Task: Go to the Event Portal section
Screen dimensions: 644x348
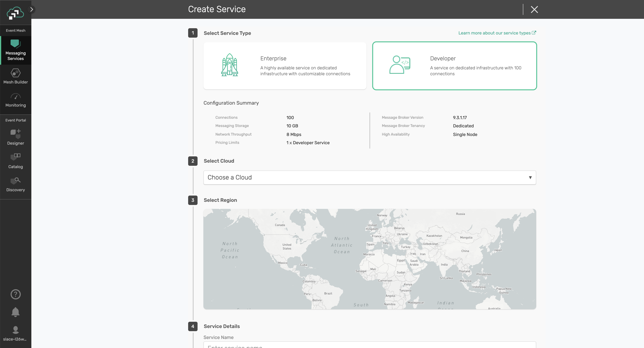Action: tap(15, 120)
